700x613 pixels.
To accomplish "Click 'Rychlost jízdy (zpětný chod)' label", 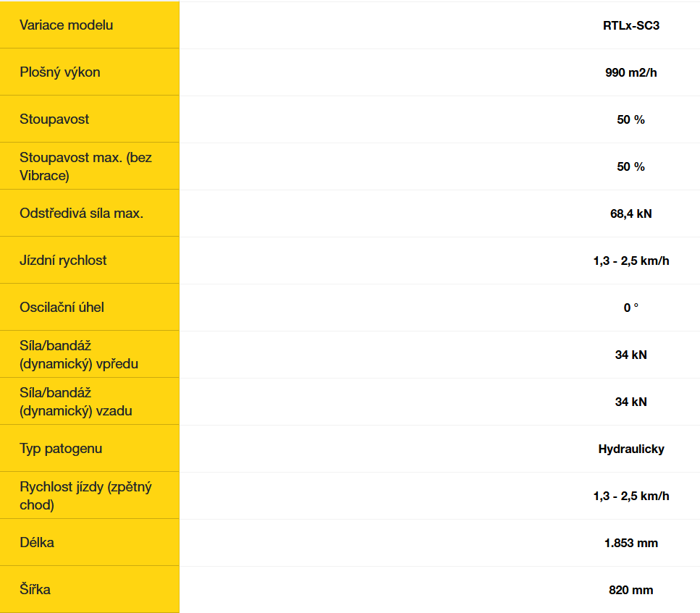I will point(85,496).
